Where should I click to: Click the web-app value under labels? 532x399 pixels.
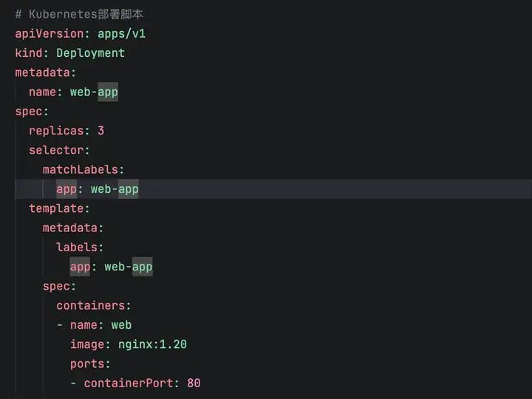click(128, 267)
